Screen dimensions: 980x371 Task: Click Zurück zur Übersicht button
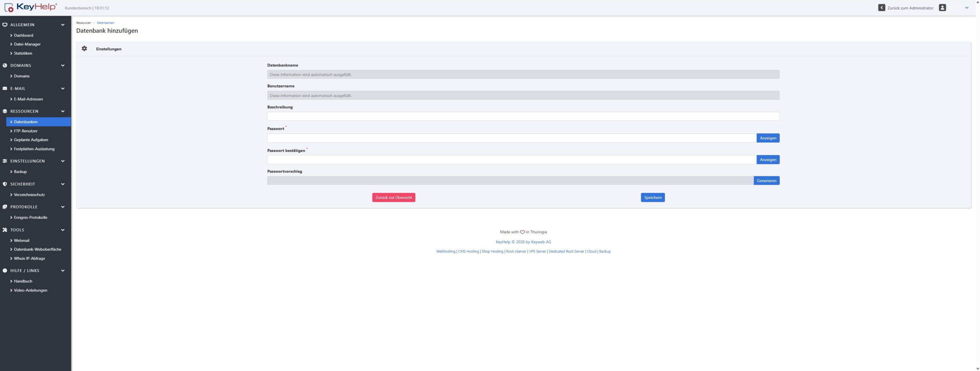(394, 197)
